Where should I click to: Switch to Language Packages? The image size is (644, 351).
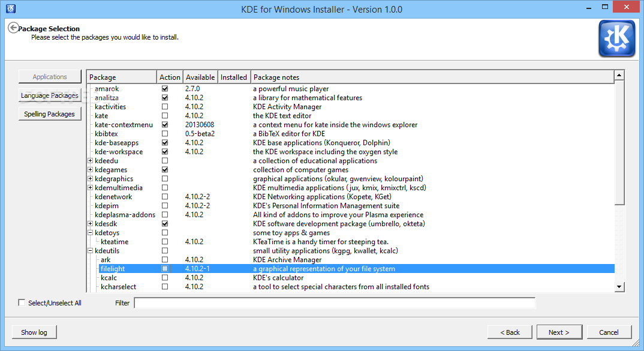(x=50, y=95)
